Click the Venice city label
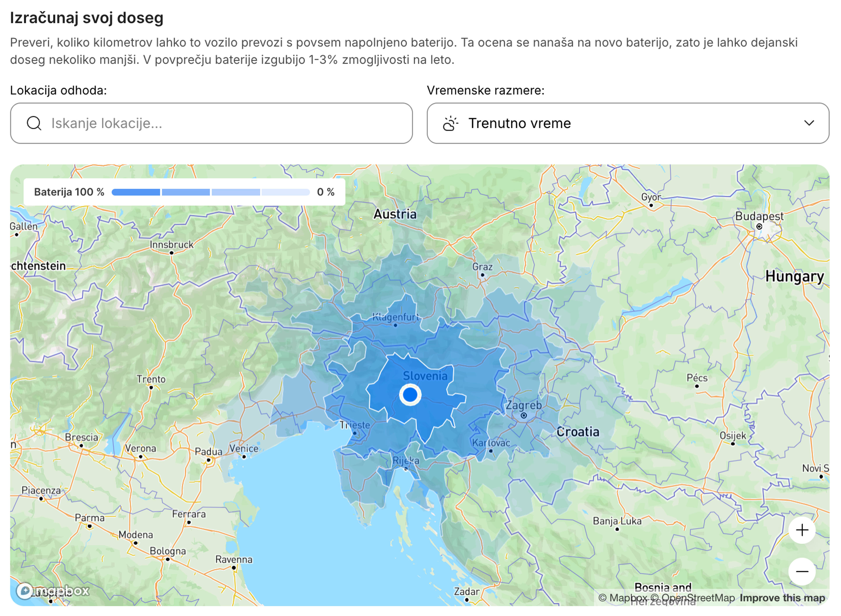 click(244, 449)
